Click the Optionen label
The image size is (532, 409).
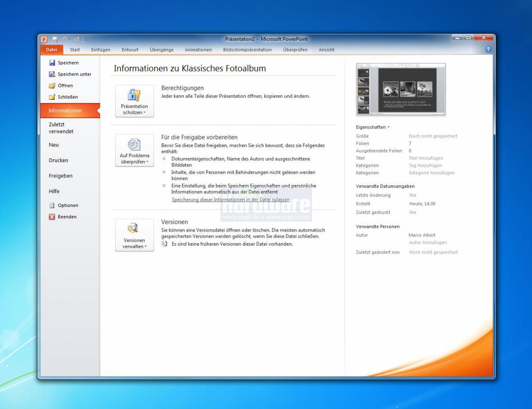tap(68, 205)
